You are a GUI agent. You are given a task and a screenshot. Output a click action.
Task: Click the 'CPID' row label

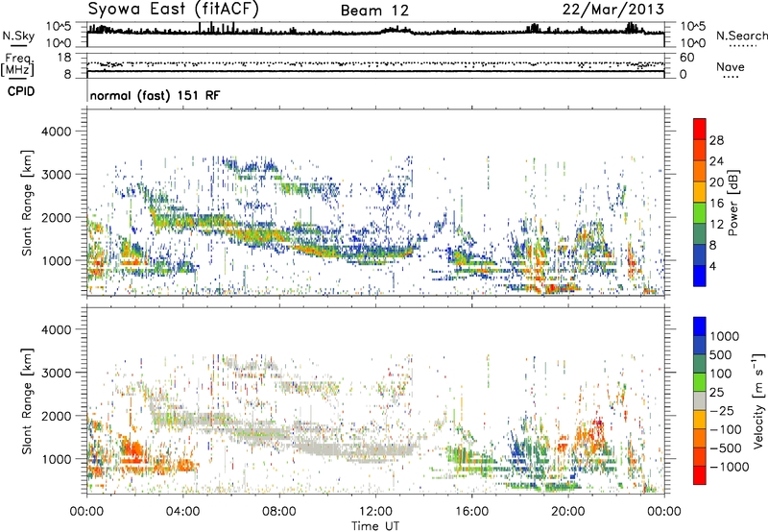(x=21, y=91)
